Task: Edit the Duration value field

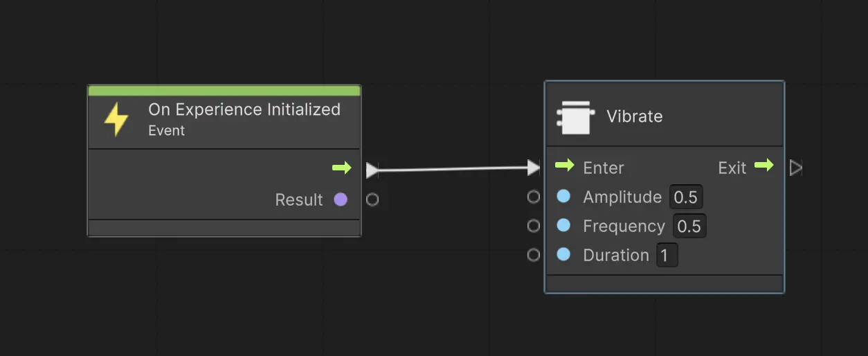Action: pos(666,256)
